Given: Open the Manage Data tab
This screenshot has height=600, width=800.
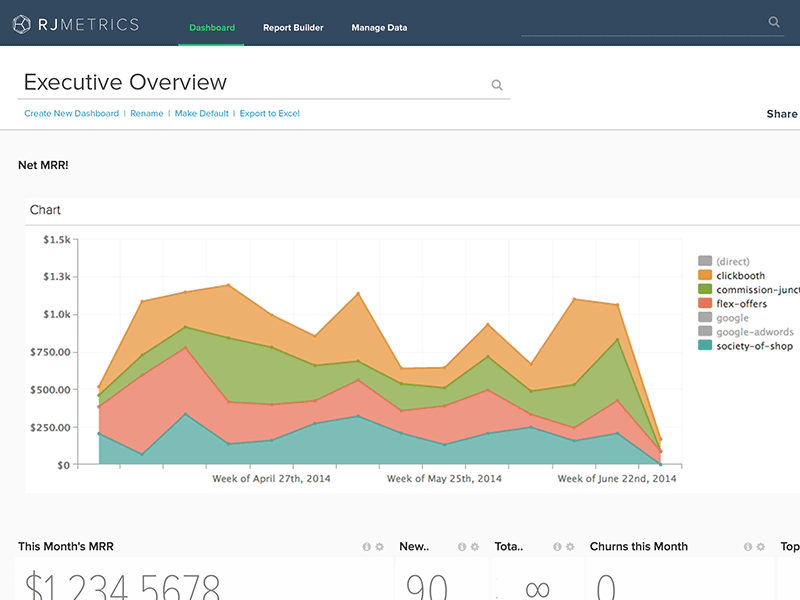Looking at the screenshot, I should point(379,28).
